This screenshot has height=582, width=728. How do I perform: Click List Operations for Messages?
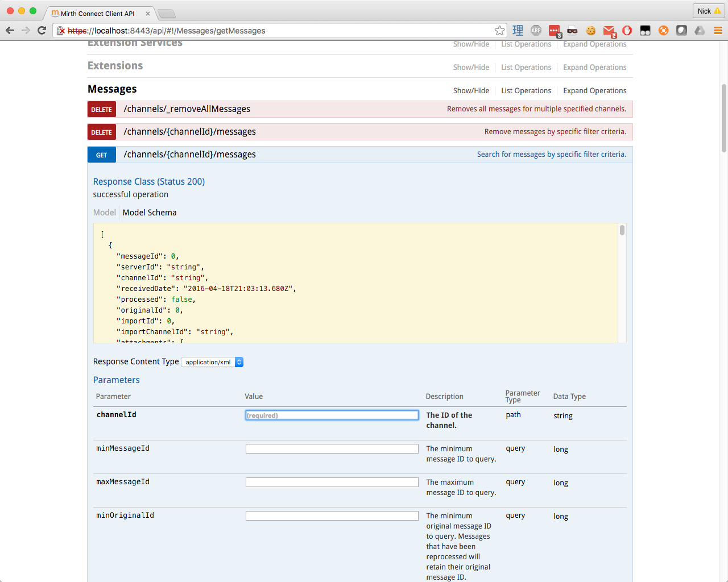pyautogui.click(x=526, y=90)
